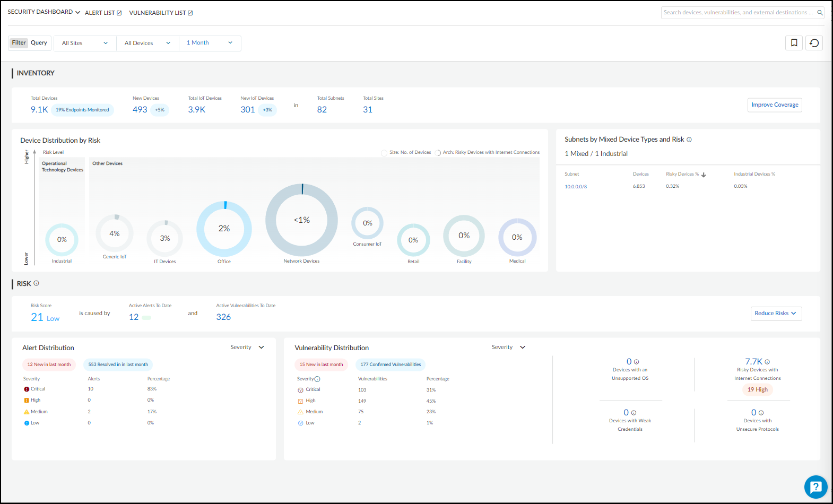Click info icon beside Subnets by Mixed Device Types
The height and width of the screenshot is (504, 833).
(x=689, y=140)
